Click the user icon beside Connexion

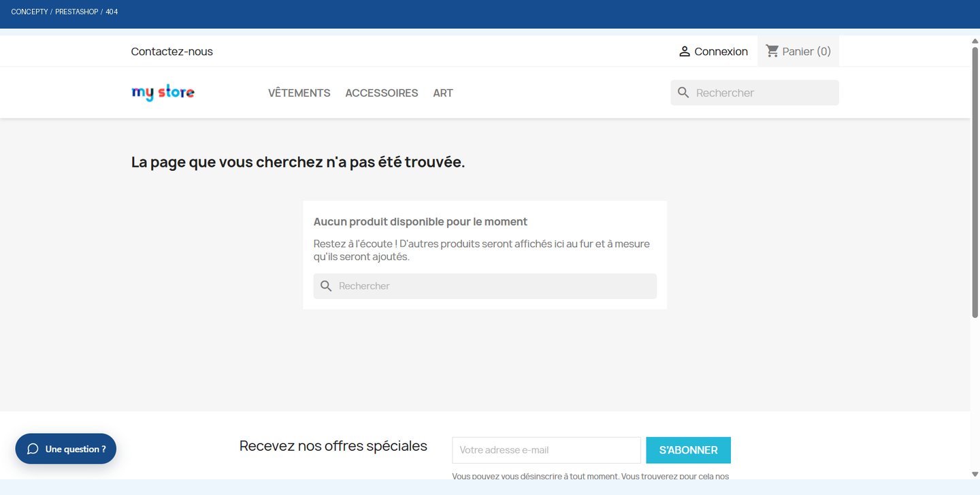pyautogui.click(x=685, y=52)
